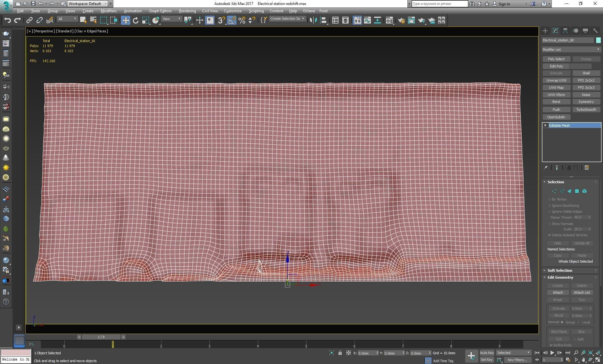Click Play Animation button
The height and width of the screenshot is (364, 603).
(x=552, y=353)
